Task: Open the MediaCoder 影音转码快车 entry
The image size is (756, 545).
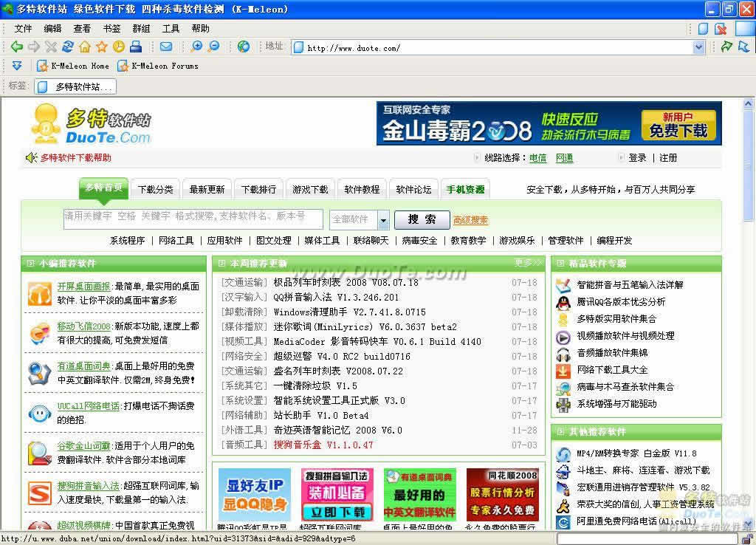Action: (x=377, y=342)
